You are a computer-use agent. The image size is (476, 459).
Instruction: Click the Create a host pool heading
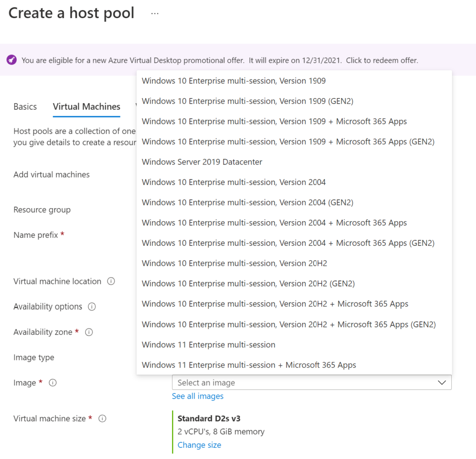pos(71,13)
